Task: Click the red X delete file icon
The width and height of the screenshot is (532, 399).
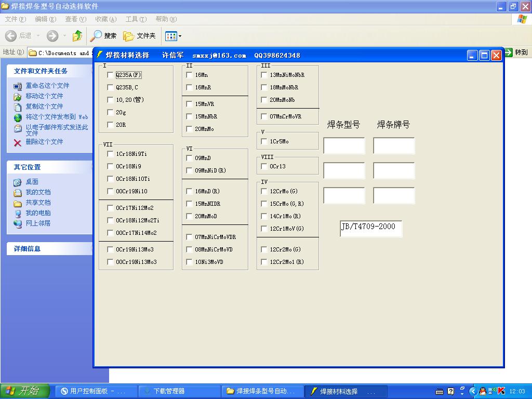Action: 18,142
